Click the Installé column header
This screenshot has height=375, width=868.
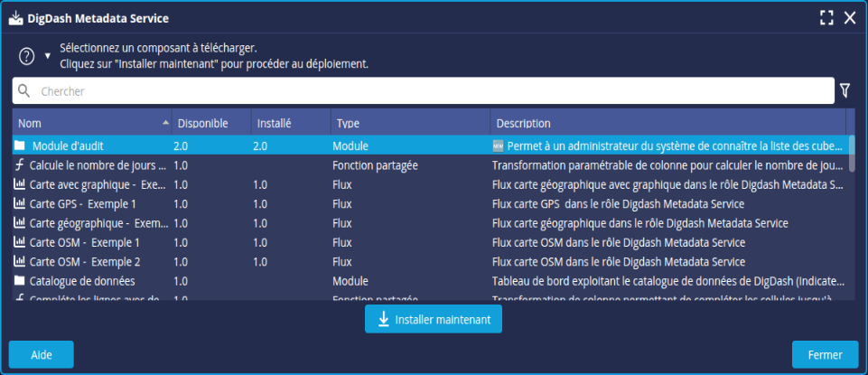(x=275, y=123)
